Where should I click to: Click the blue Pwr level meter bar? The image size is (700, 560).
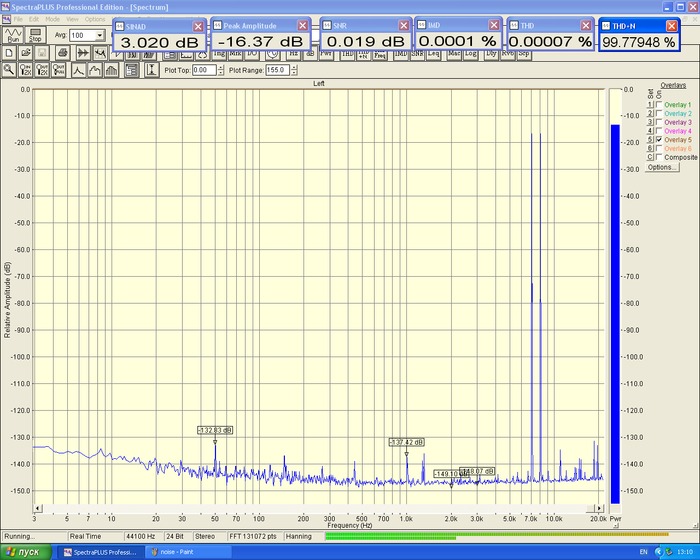615,300
